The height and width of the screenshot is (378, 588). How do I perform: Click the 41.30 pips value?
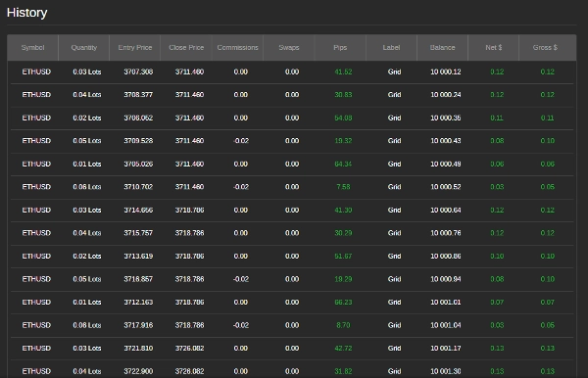(x=343, y=210)
